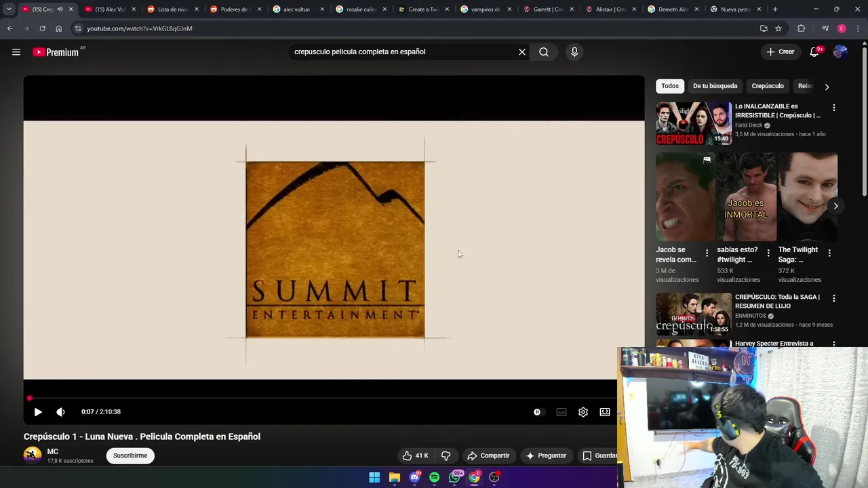Open a new browser tab

[x=775, y=9]
